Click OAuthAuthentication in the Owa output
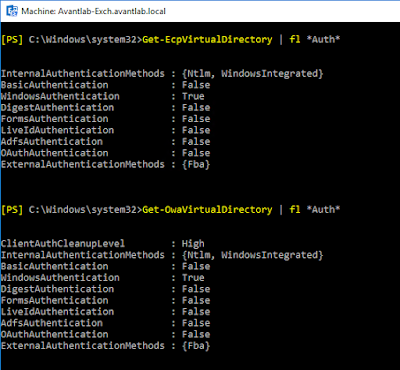The image size is (400, 370). (54, 334)
